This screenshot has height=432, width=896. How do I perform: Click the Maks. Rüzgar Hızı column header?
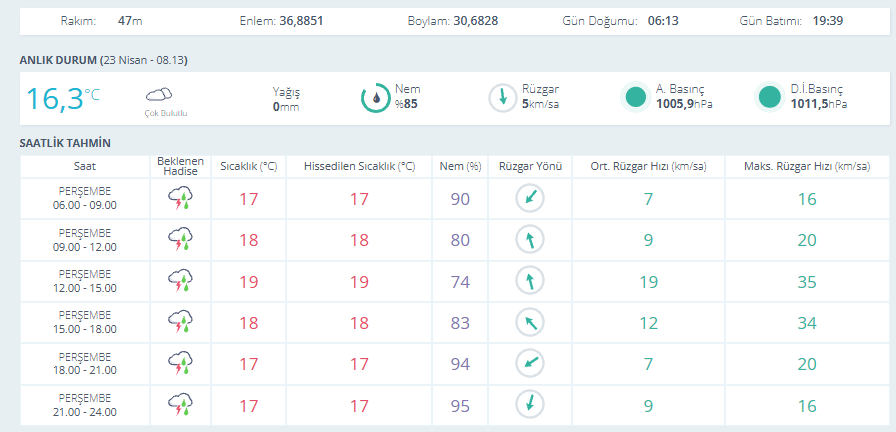tap(806, 166)
